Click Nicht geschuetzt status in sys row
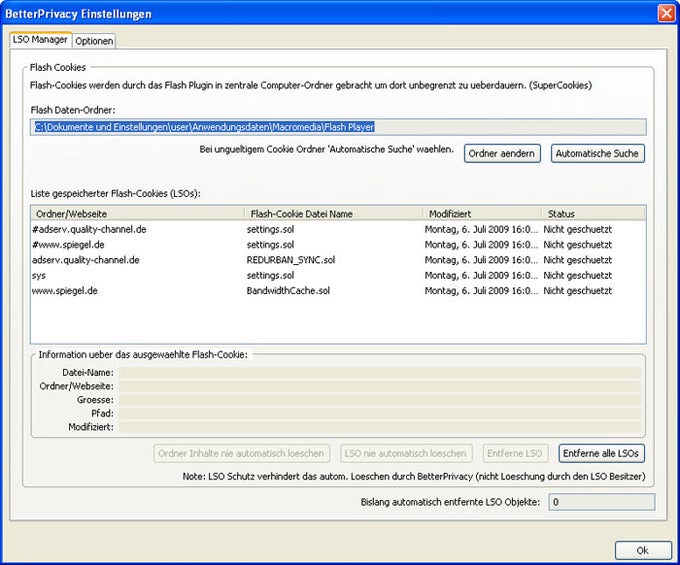The width and height of the screenshot is (680, 565). [578, 275]
